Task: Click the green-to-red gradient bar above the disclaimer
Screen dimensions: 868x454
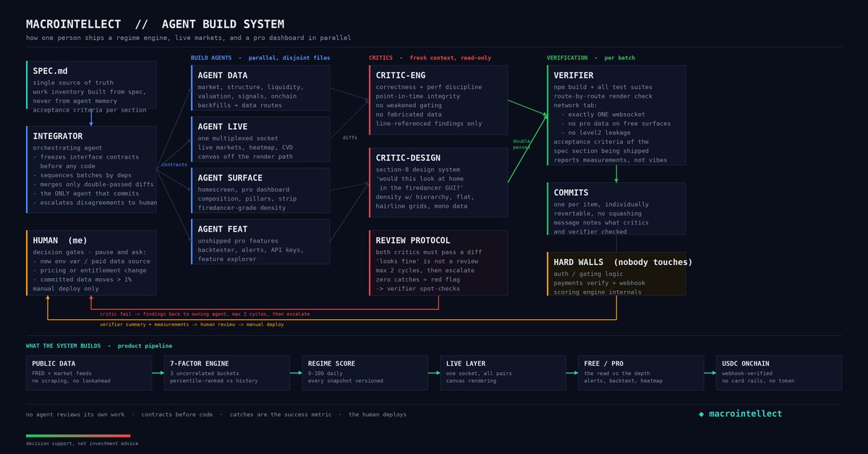Action: pos(78,436)
